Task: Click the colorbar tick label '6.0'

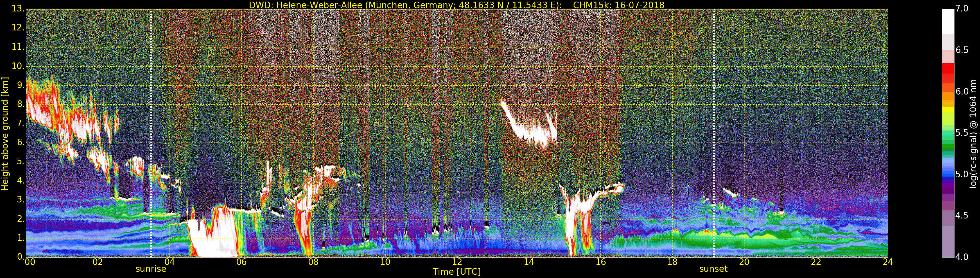Action: (x=962, y=91)
